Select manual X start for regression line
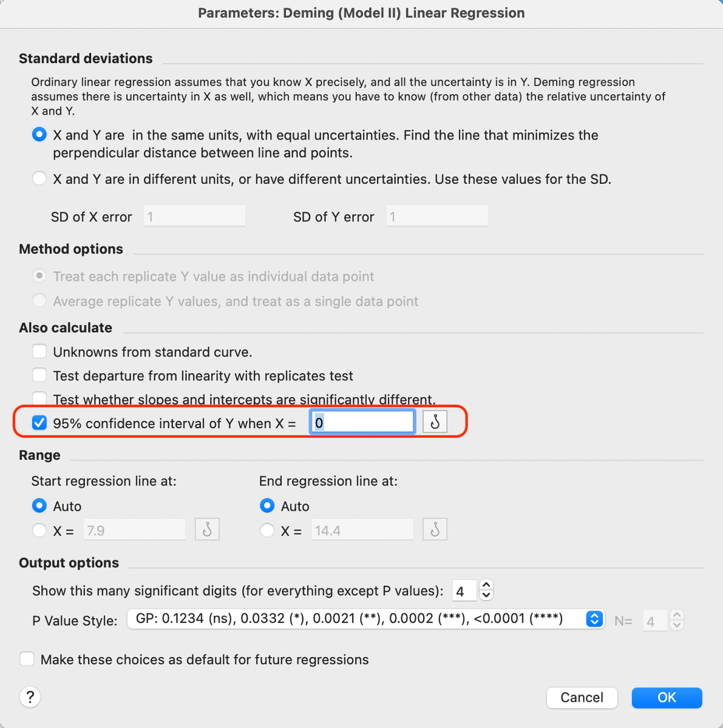The height and width of the screenshot is (728, 723). tap(39, 531)
